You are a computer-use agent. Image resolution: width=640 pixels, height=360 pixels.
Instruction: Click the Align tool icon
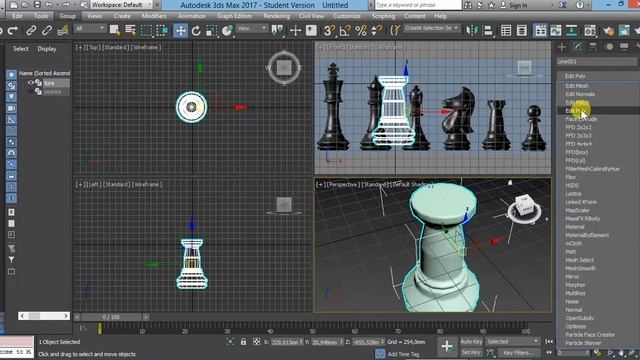tap(487, 31)
